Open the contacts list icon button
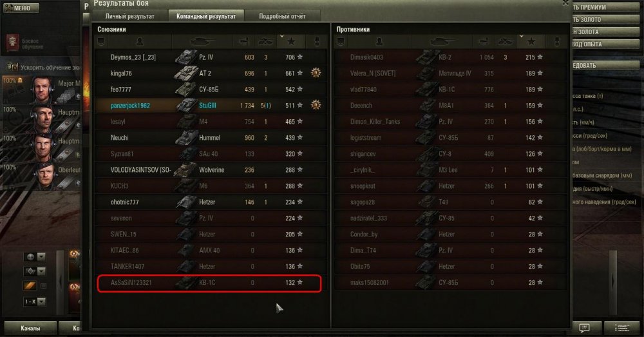This screenshot has width=644, height=337. tap(622, 327)
